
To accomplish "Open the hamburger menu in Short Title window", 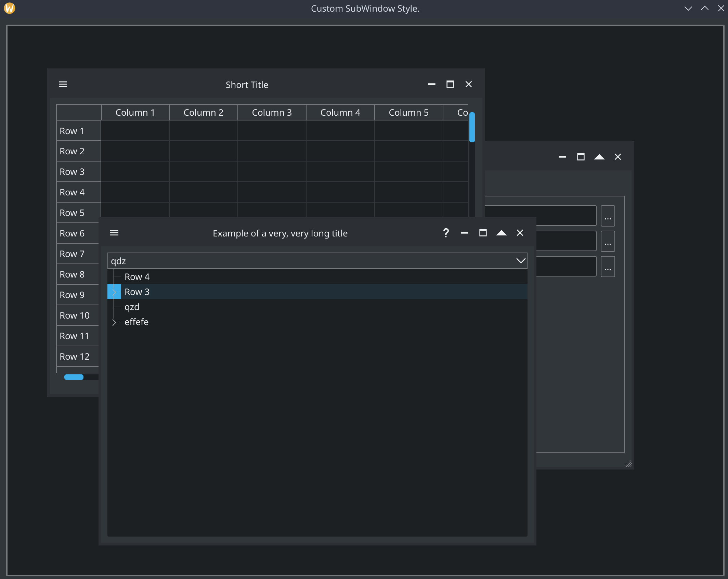I will pyautogui.click(x=63, y=84).
